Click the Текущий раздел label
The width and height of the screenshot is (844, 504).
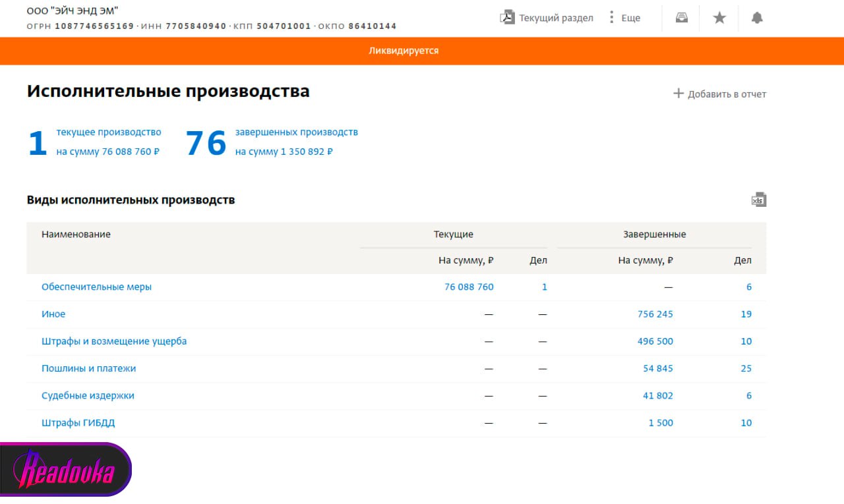click(556, 18)
